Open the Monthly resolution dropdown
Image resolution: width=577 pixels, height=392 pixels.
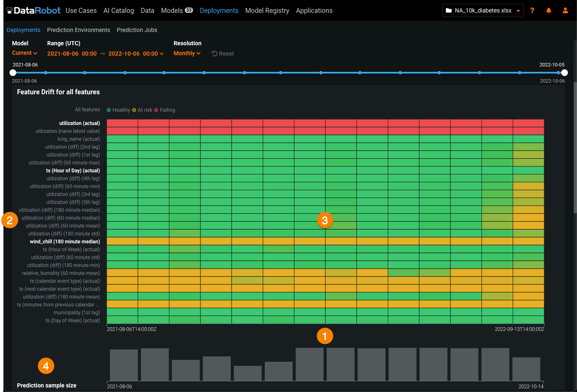coord(187,54)
